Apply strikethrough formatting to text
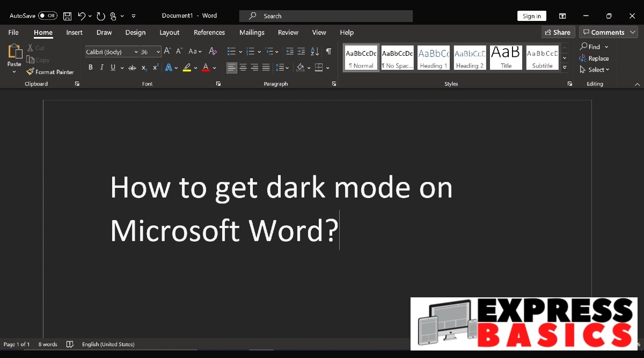 132,68
